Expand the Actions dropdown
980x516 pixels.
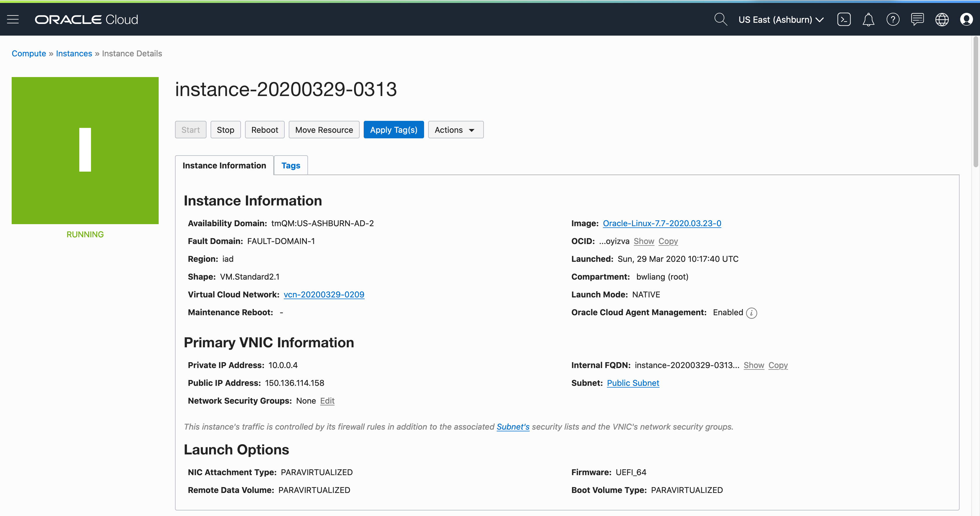pyautogui.click(x=456, y=130)
